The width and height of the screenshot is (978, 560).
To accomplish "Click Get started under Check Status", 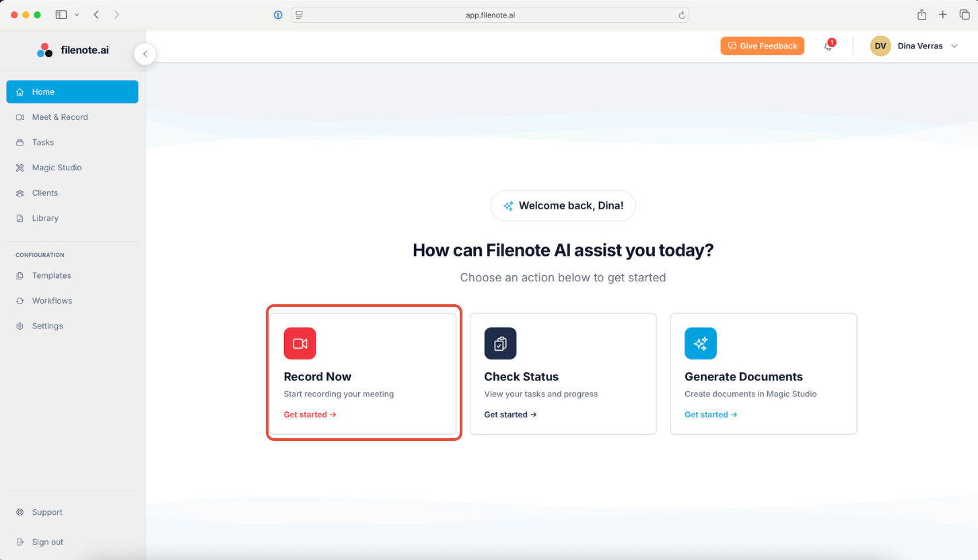I will click(510, 415).
